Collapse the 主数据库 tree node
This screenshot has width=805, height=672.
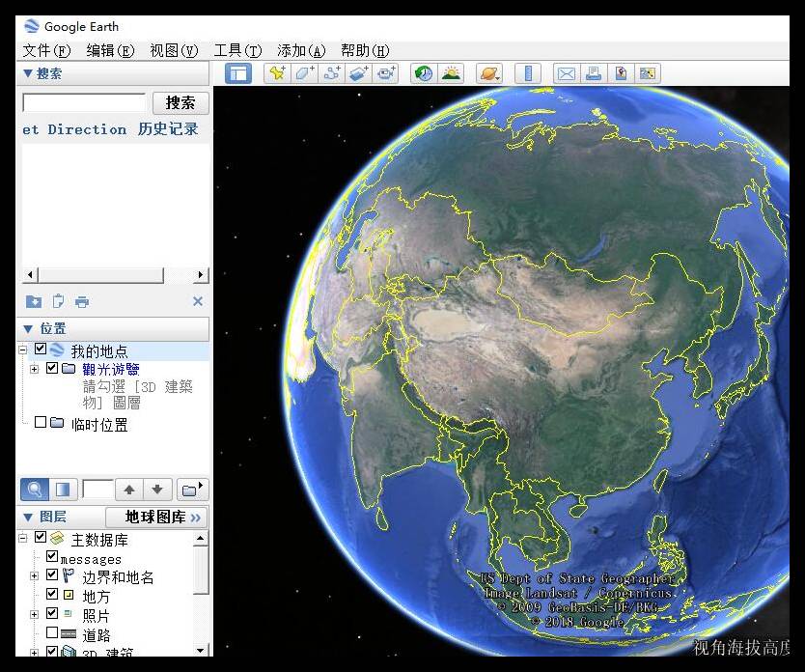(x=22, y=538)
